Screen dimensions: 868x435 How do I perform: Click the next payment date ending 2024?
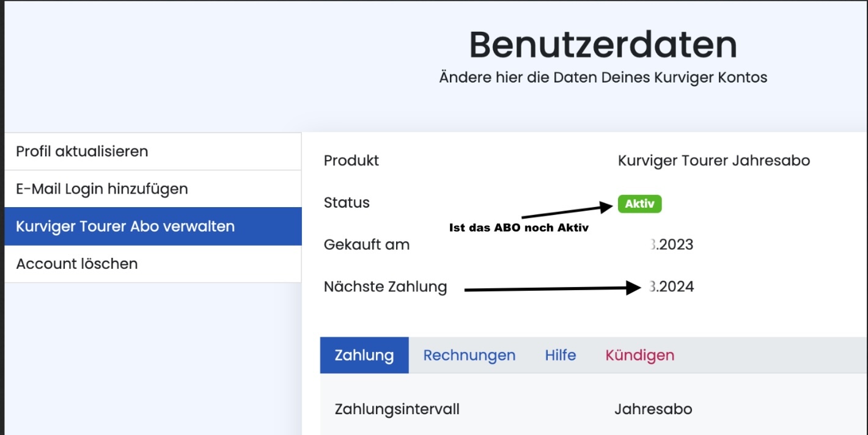pos(672,287)
